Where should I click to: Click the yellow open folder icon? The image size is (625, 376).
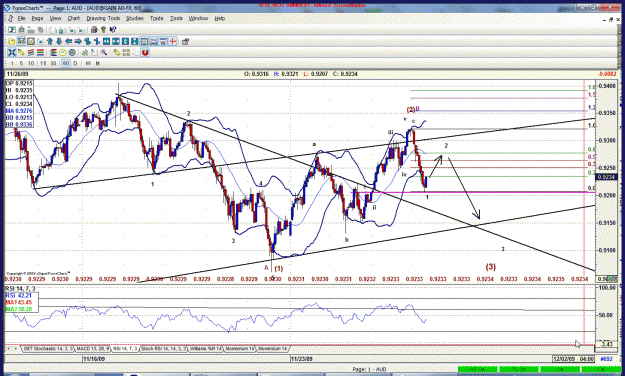[x=12, y=41]
